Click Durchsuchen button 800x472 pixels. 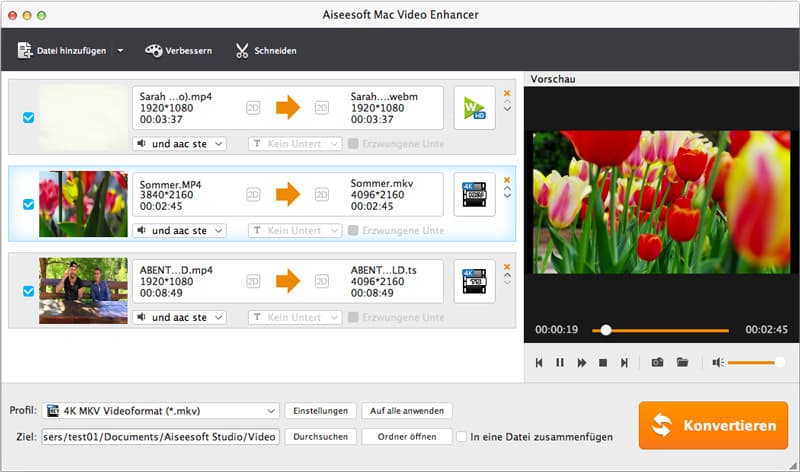(x=320, y=437)
